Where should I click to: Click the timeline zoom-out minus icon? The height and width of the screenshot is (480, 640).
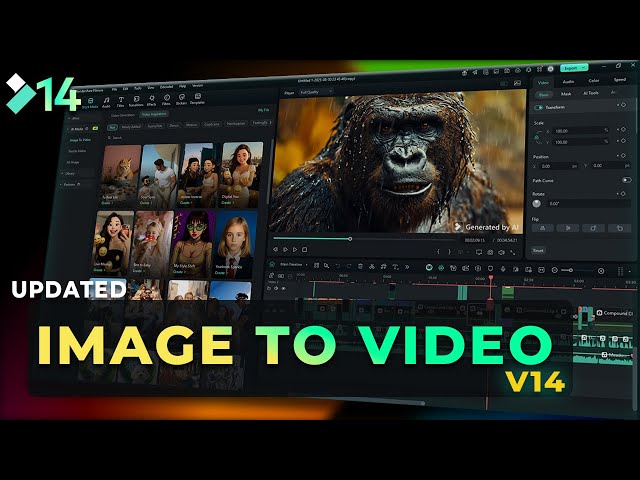point(554,270)
